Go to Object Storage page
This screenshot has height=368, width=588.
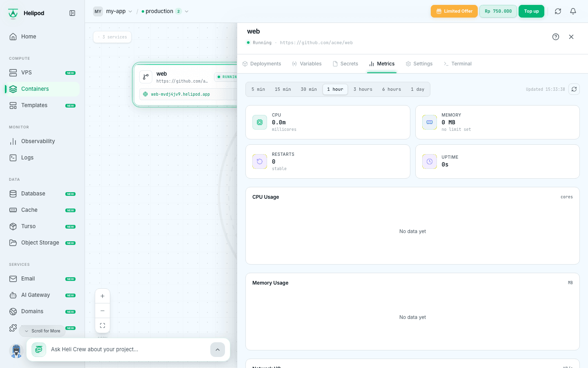[x=42, y=242]
